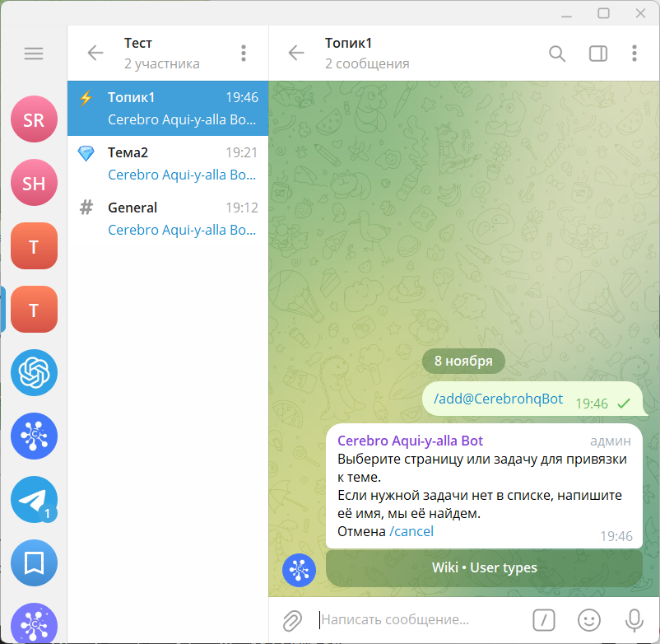660x644 pixels.
Task: Click the Топик1 lightning bolt icon
Action: click(86, 98)
